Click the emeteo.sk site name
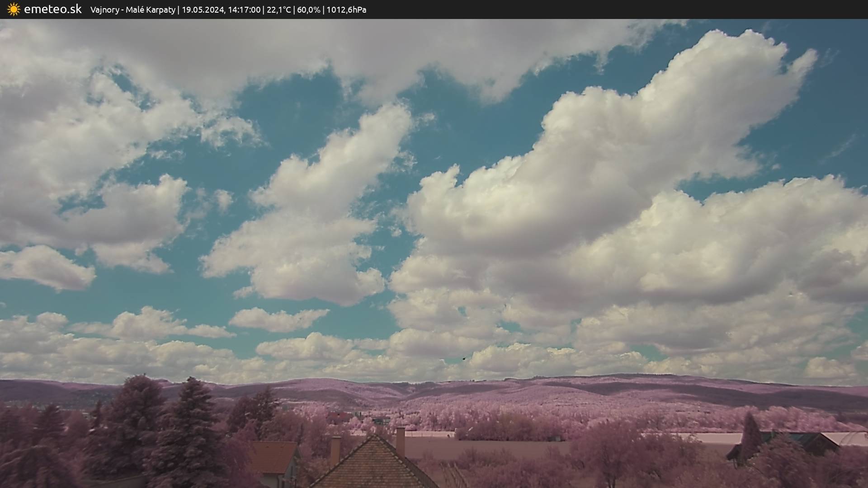868x488 pixels. [53, 9]
